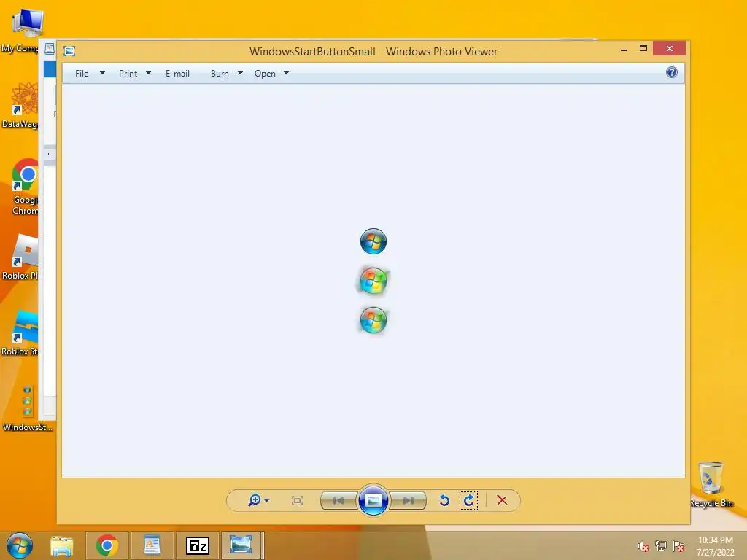Screen dimensions: 747x560
Task: Open the Burn menu
Action: coord(220,74)
